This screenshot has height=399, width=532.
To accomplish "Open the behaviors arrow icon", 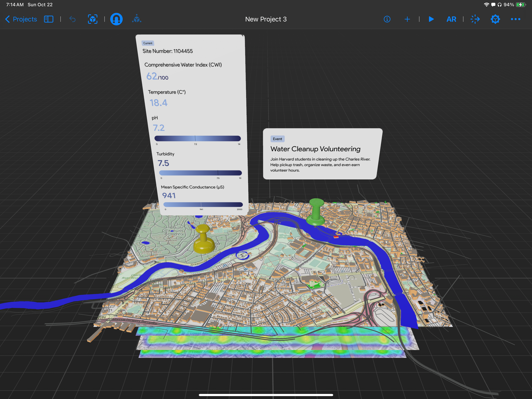I will coord(475,19).
